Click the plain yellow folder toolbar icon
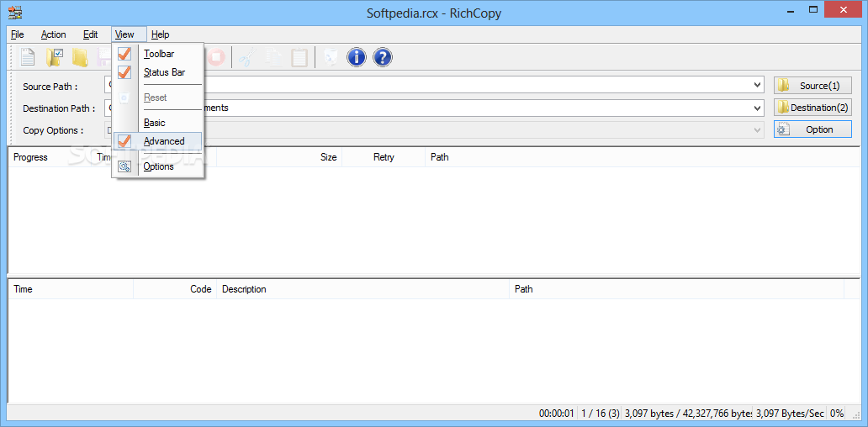This screenshot has width=868, height=427. tap(80, 57)
